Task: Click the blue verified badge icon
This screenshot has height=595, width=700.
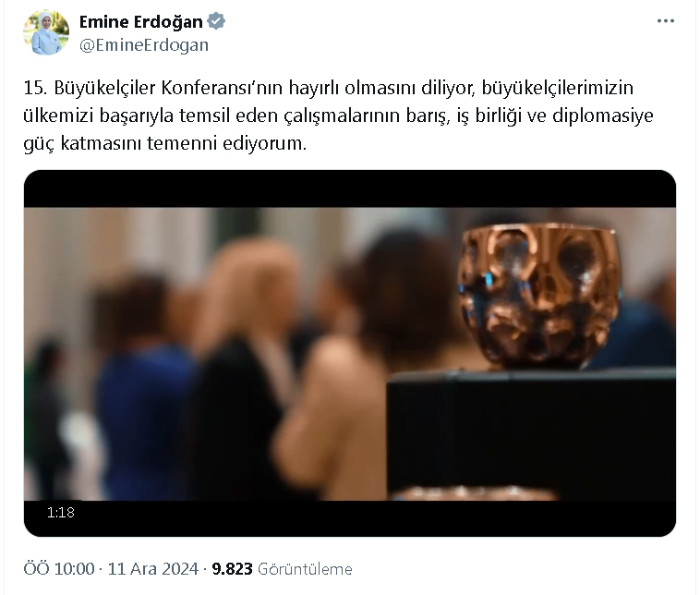Action: click(x=216, y=21)
